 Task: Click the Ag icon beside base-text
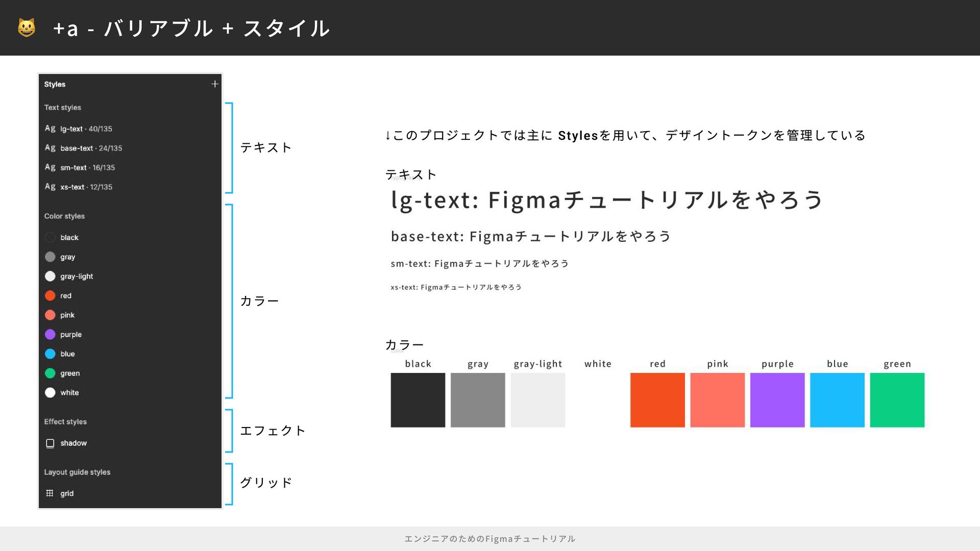pyautogui.click(x=50, y=148)
